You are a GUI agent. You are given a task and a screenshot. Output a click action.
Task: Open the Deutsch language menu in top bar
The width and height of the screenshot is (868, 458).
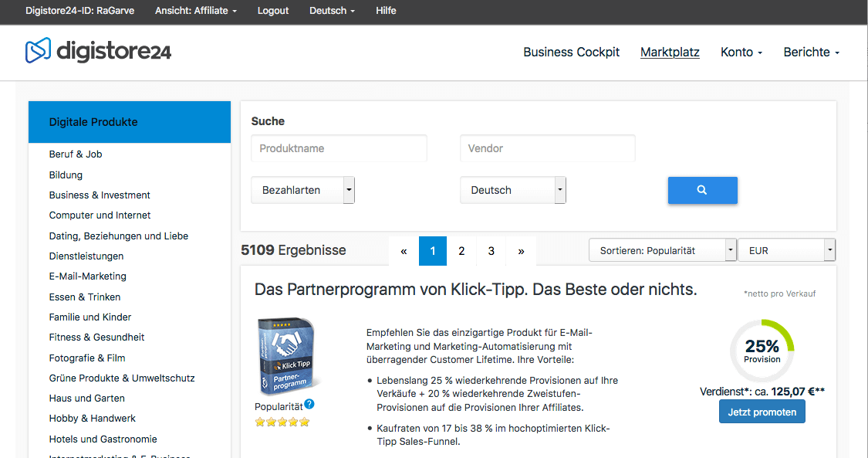(x=332, y=11)
